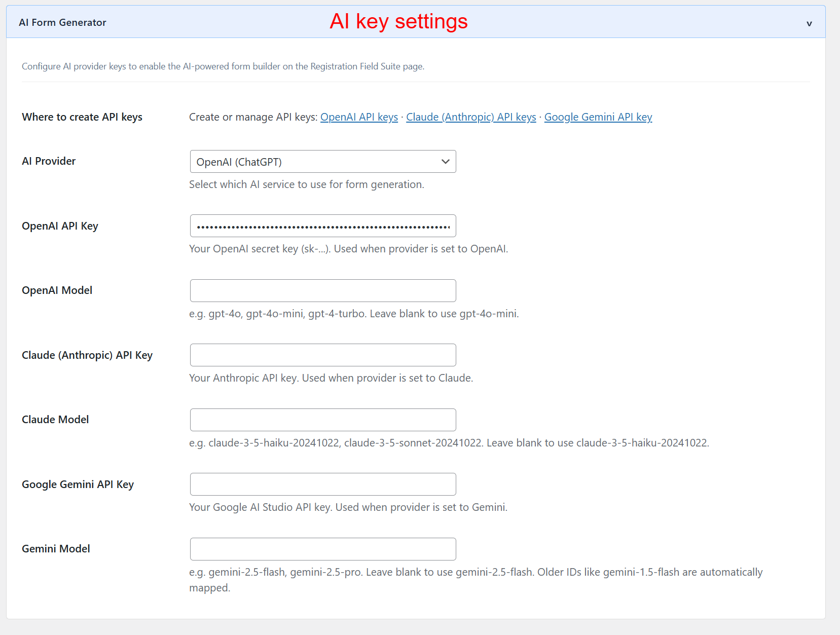The width and height of the screenshot is (840, 635).
Task: Click the Google Gemini API Key field
Action: [322, 484]
